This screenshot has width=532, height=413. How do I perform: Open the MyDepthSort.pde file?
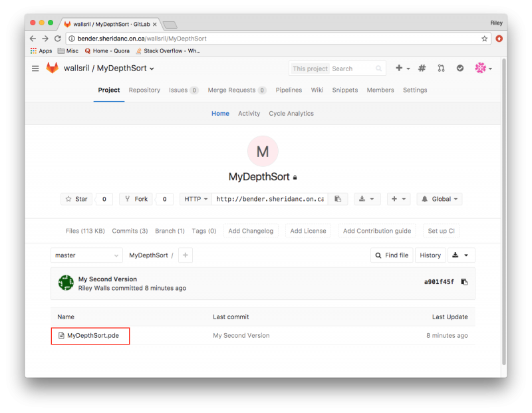point(92,336)
